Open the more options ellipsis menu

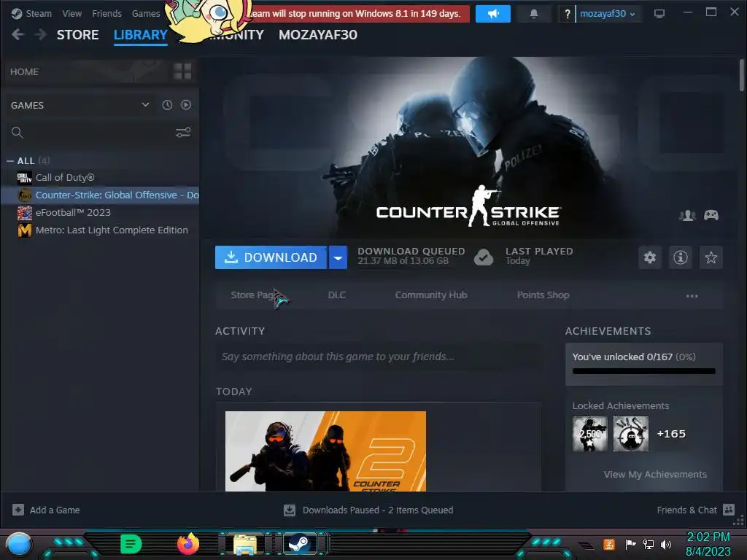[x=692, y=296]
